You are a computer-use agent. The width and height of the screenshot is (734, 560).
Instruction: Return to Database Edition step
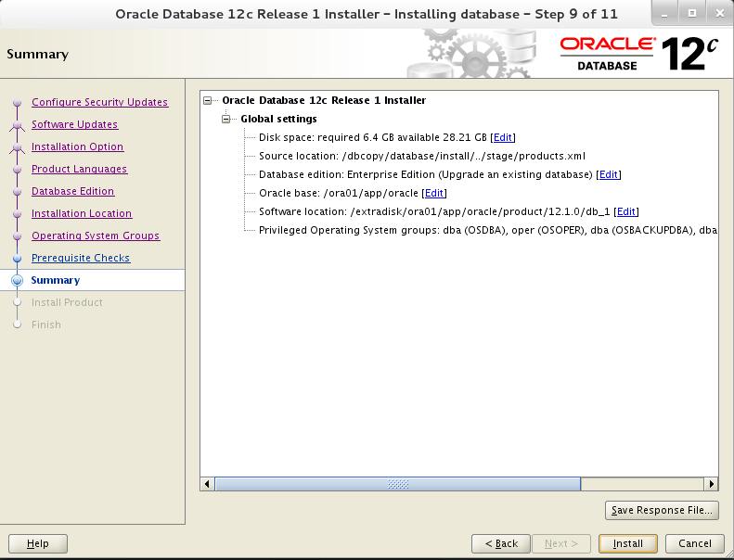tap(72, 191)
